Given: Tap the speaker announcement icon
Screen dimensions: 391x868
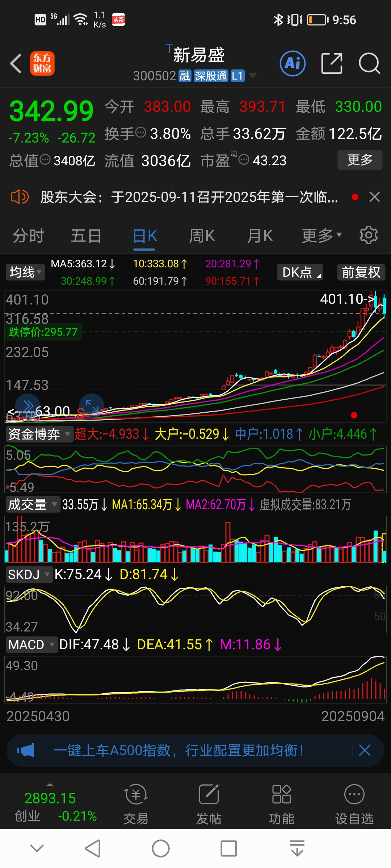Looking at the screenshot, I should coord(20,197).
